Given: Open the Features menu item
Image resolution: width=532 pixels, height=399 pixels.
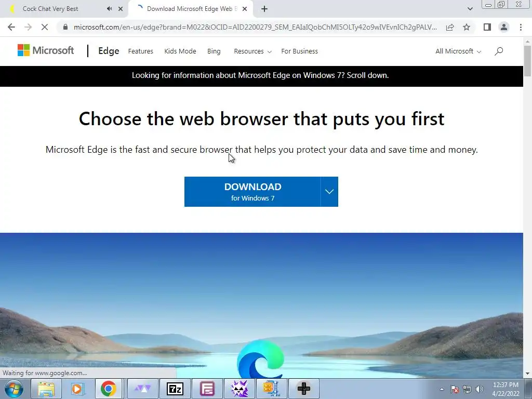Looking at the screenshot, I should pos(140,51).
